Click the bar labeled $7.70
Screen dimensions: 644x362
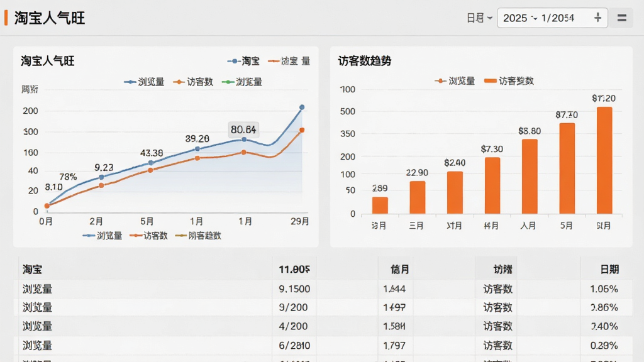(567, 168)
